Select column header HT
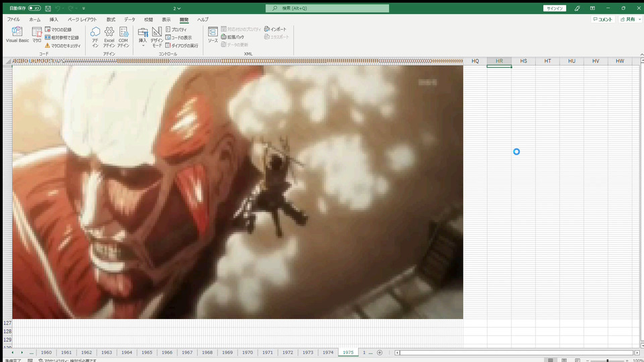The height and width of the screenshot is (362, 644). pyautogui.click(x=547, y=61)
